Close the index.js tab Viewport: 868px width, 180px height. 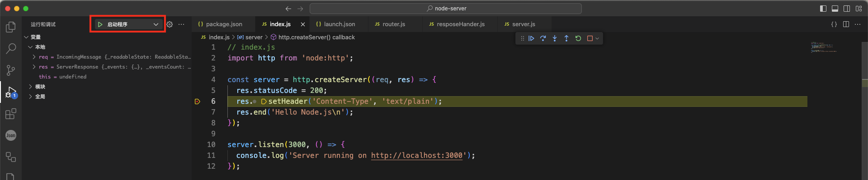coord(303,24)
